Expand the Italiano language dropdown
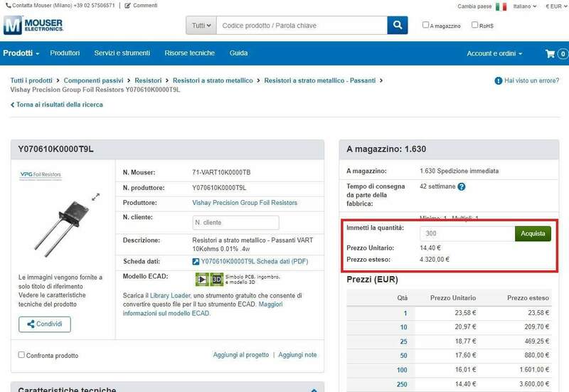This screenshot has height=392, width=569. point(524,6)
